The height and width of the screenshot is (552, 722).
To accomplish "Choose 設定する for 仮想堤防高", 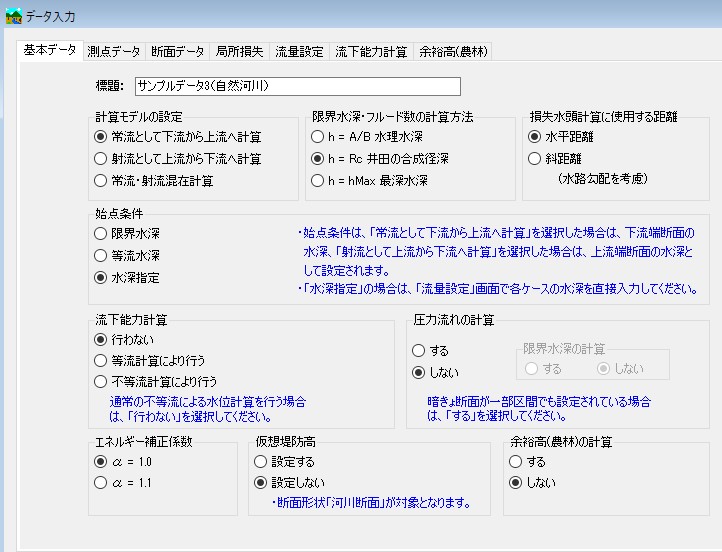I will click(x=284, y=461).
